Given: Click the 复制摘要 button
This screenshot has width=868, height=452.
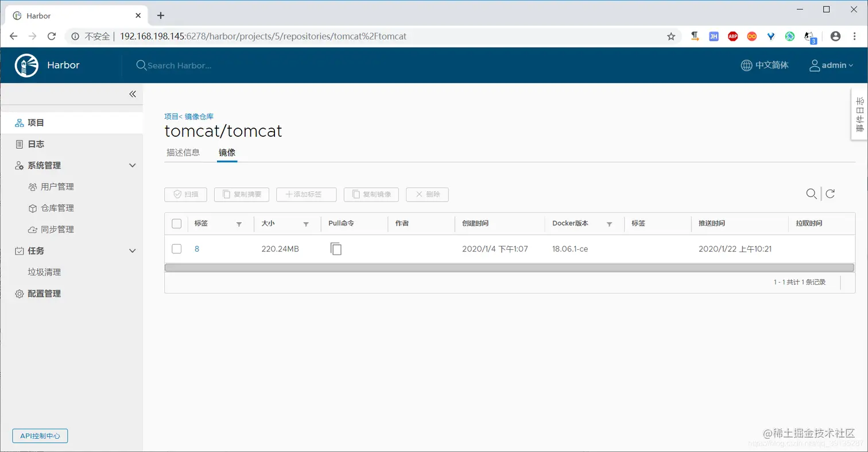Looking at the screenshot, I should coord(242,194).
